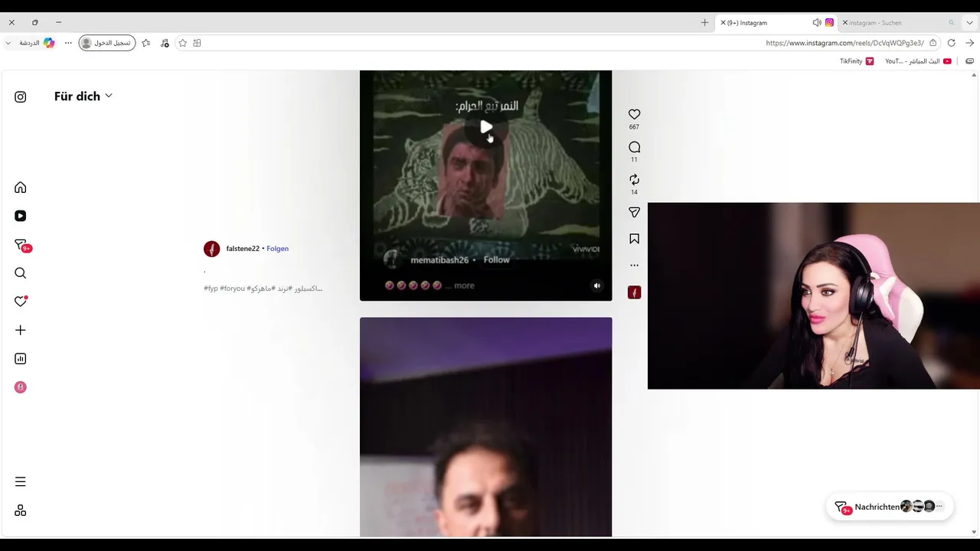Open the TikFinity bookmark
Screen dimensions: 980x551
click(x=857, y=61)
